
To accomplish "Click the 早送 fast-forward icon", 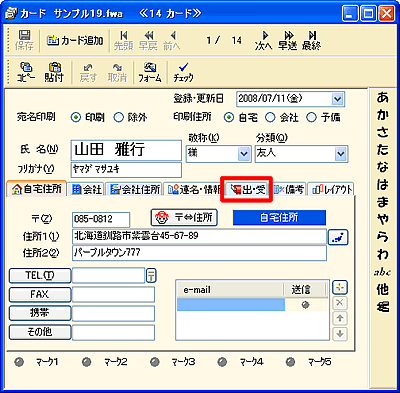I will [x=288, y=40].
